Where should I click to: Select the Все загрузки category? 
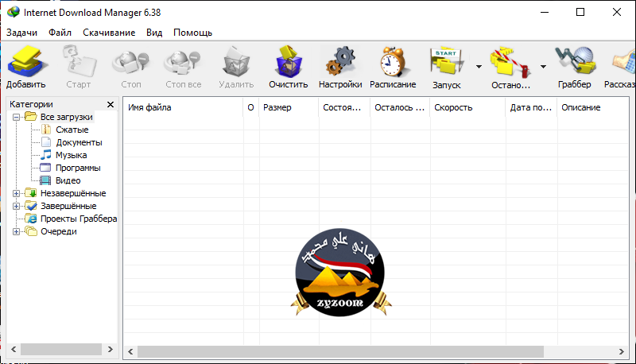click(67, 117)
